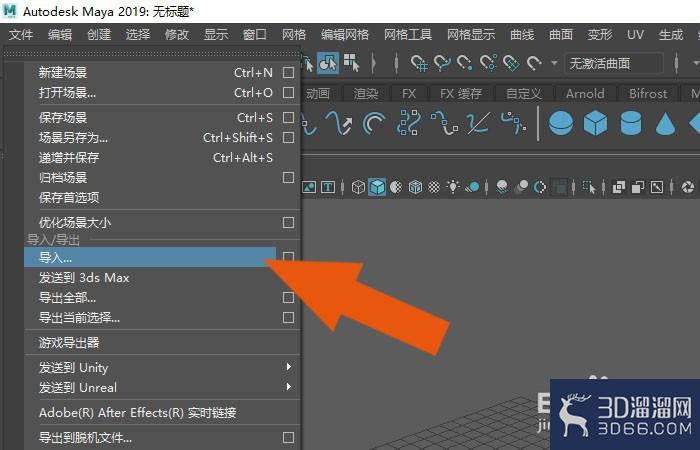Open option box for 打开场景

coord(288,92)
